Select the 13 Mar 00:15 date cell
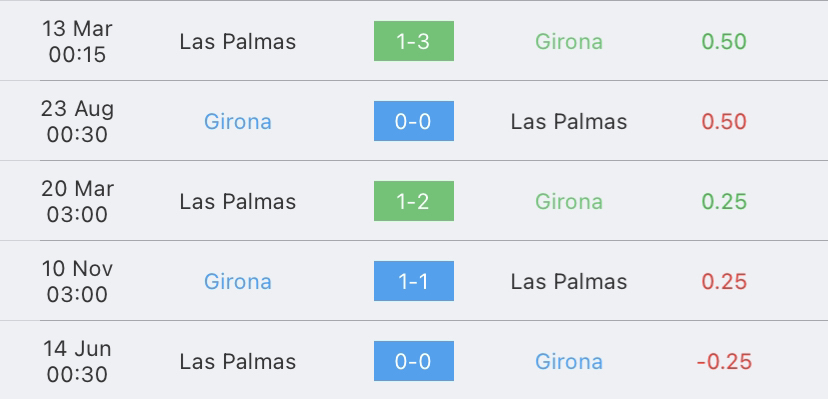This screenshot has width=828, height=399. [x=77, y=42]
